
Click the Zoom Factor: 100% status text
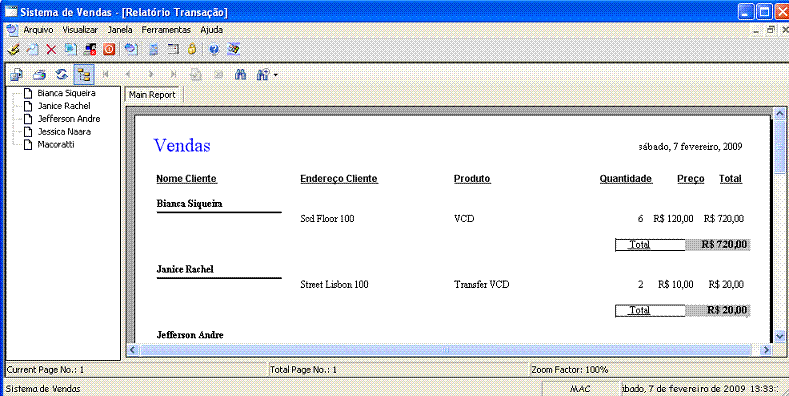click(570, 370)
